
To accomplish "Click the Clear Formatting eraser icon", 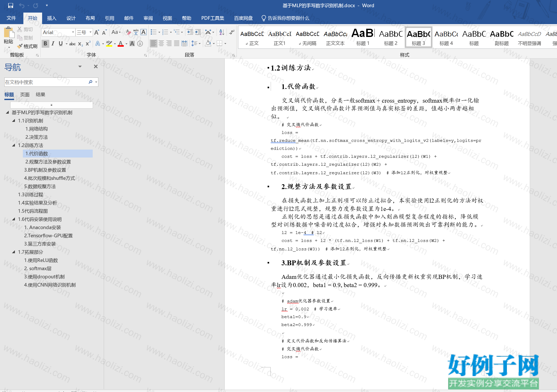I will pos(128,32).
